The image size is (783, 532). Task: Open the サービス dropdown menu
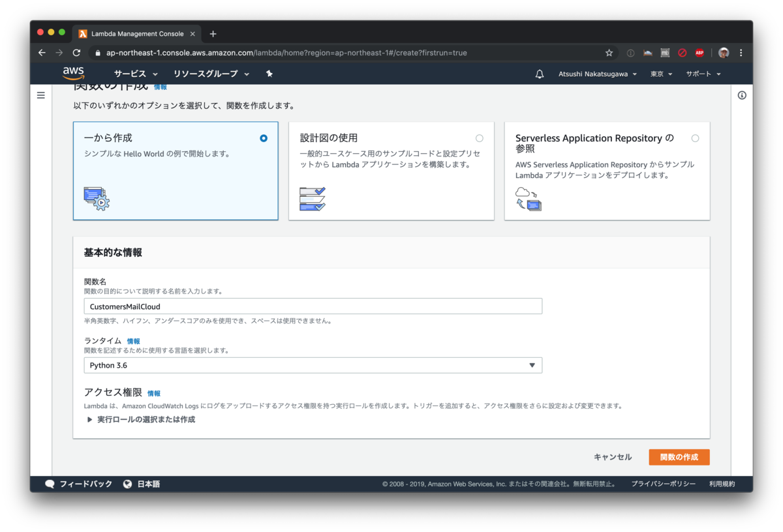coord(136,74)
